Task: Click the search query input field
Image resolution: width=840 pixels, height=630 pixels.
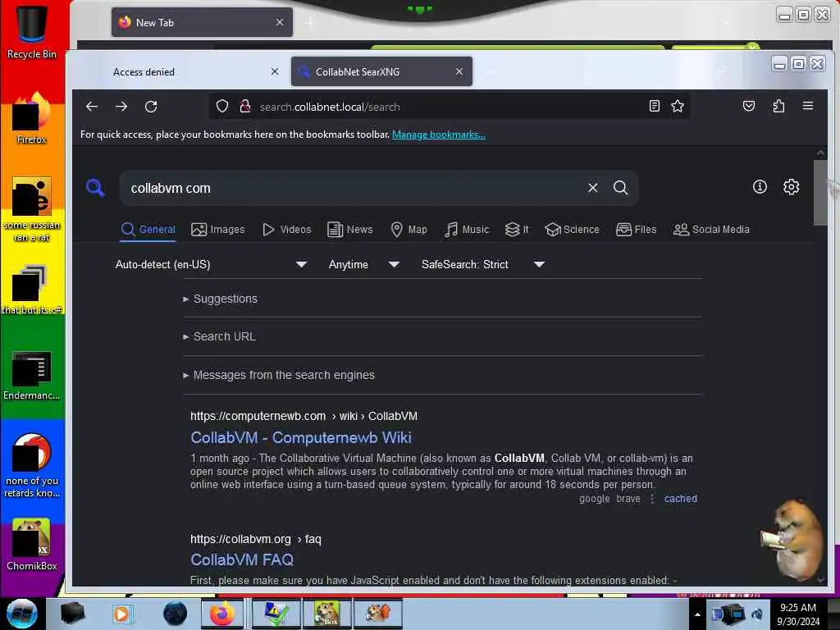Action: [354, 188]
